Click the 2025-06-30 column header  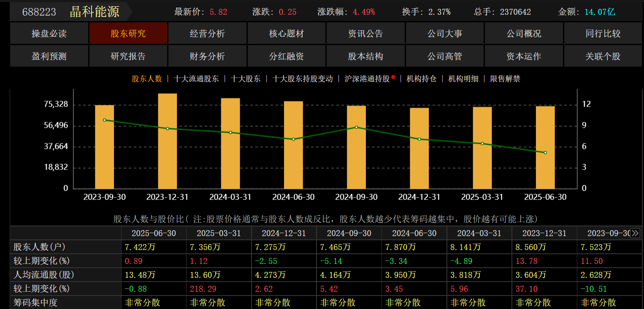click(x=154, y=233)
